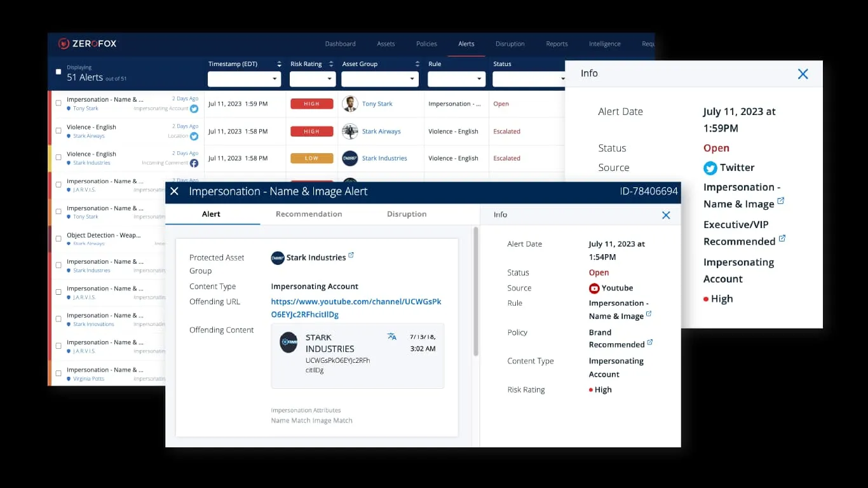
Task: Open the Rule filter dropdown
Action: click(x=457, y=79)
